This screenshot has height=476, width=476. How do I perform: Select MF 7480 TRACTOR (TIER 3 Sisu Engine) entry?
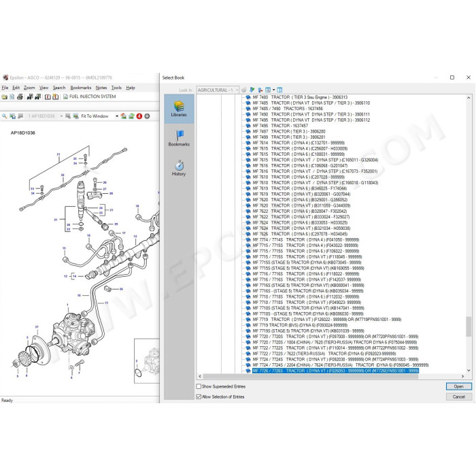point(300,97)
